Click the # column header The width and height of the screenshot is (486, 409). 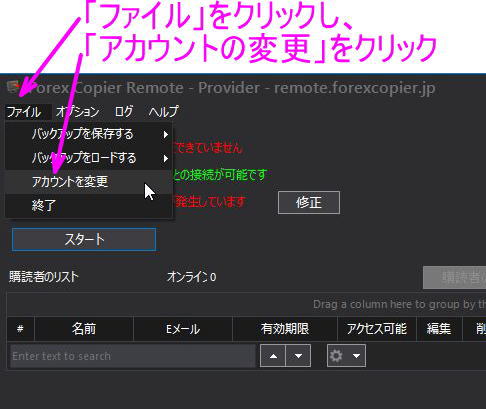20,329
